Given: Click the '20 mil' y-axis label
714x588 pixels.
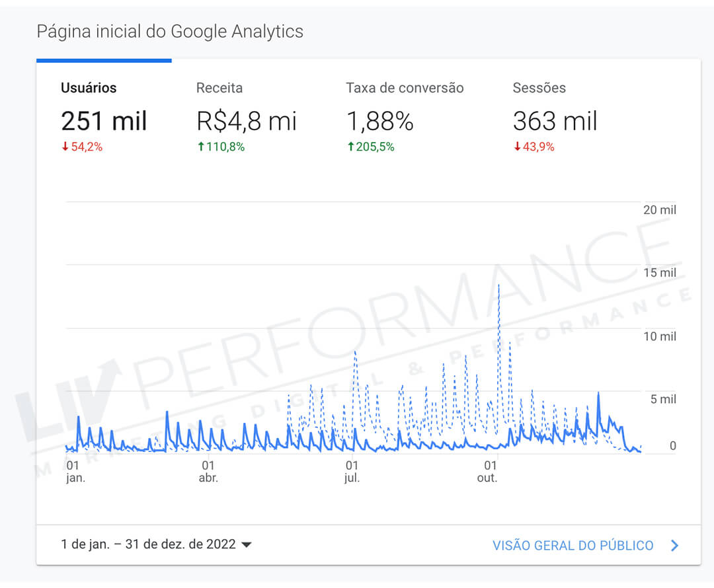Looking at the screenshot, I should (660, 210).
